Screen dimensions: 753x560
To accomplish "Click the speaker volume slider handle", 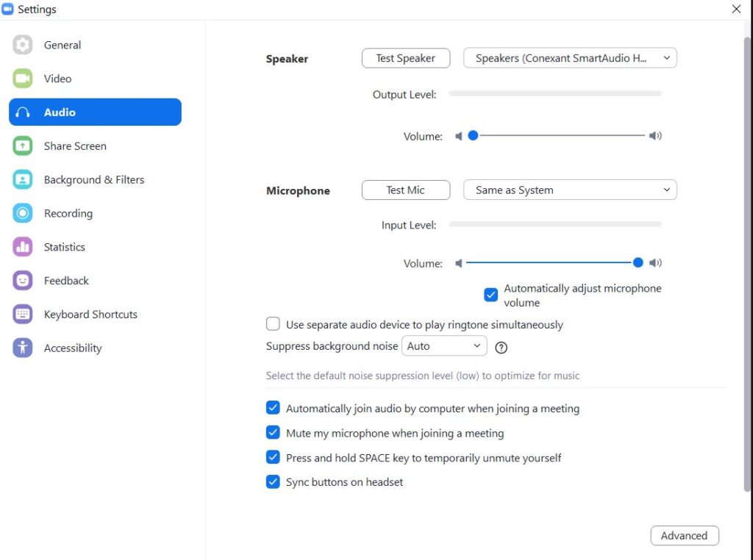I will click(474, 135).
